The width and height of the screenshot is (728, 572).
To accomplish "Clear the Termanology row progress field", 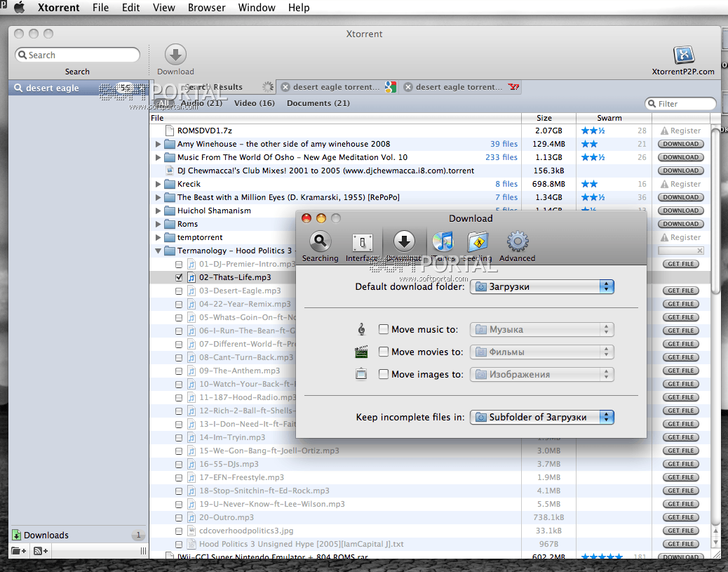I will tap(700, 251).
